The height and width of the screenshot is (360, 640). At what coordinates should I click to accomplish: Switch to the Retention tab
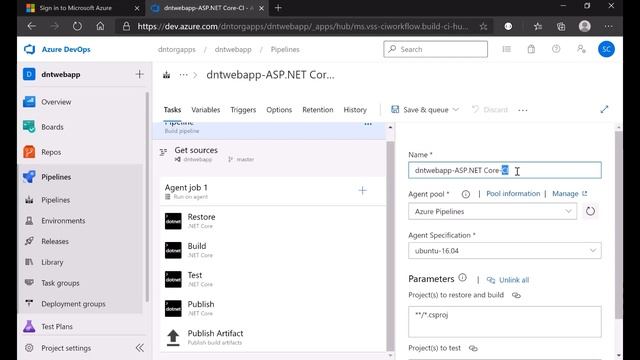click(318, 110)
